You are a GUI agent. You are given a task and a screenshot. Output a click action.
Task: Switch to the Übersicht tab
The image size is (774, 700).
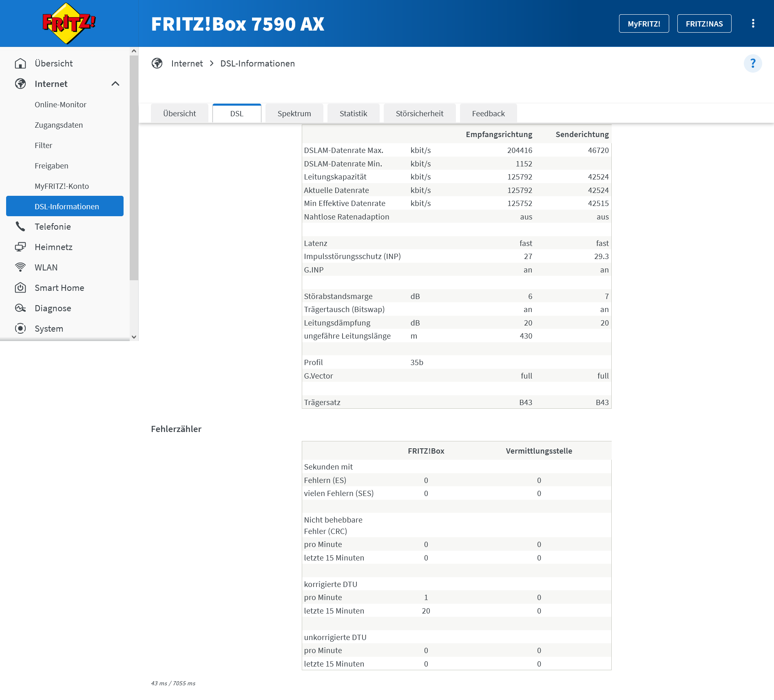[x=179, y=113]
